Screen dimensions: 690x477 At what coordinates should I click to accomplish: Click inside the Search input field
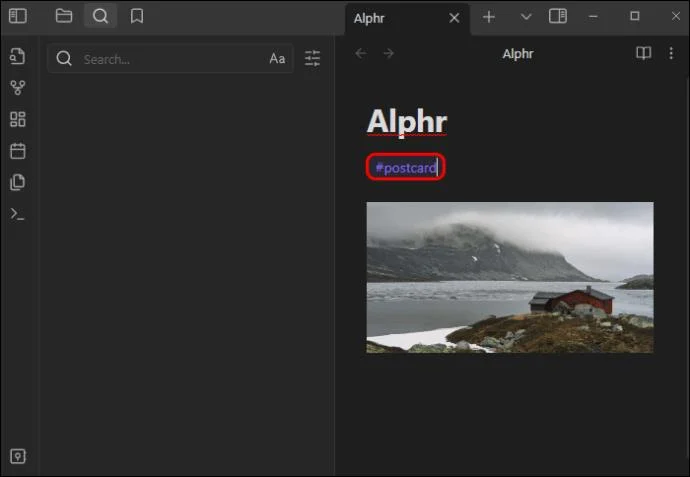tap(170, 59)
